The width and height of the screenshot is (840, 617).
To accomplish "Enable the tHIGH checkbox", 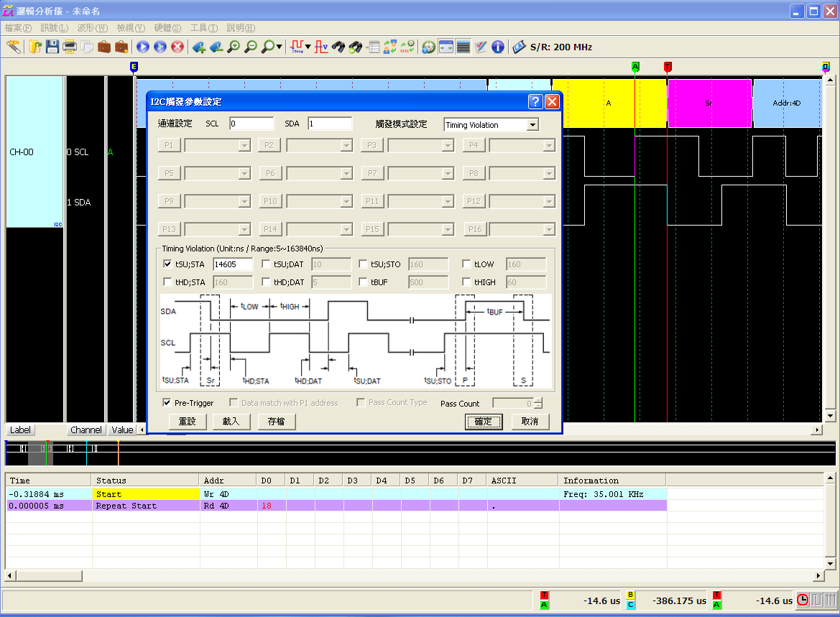I will (x=466, y=282).
